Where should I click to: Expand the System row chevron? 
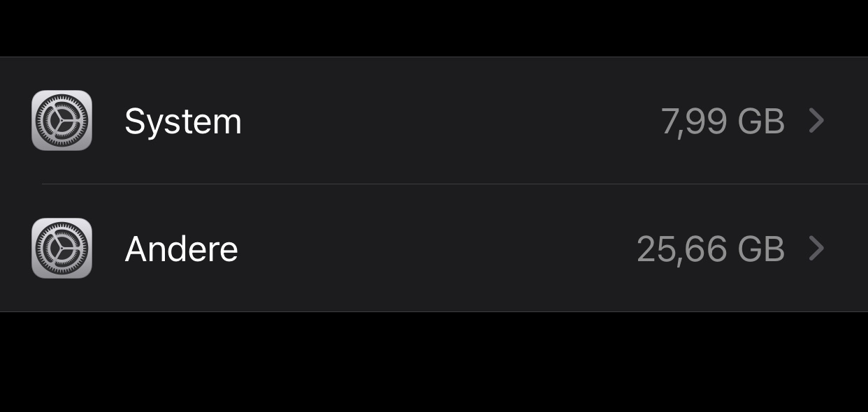816,122
